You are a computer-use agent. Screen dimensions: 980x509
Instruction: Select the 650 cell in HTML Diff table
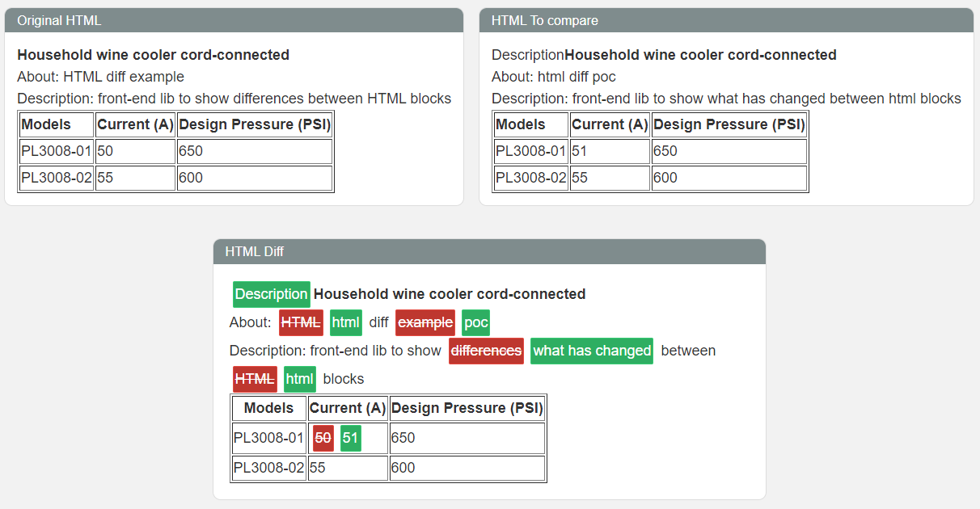point(467,438)
